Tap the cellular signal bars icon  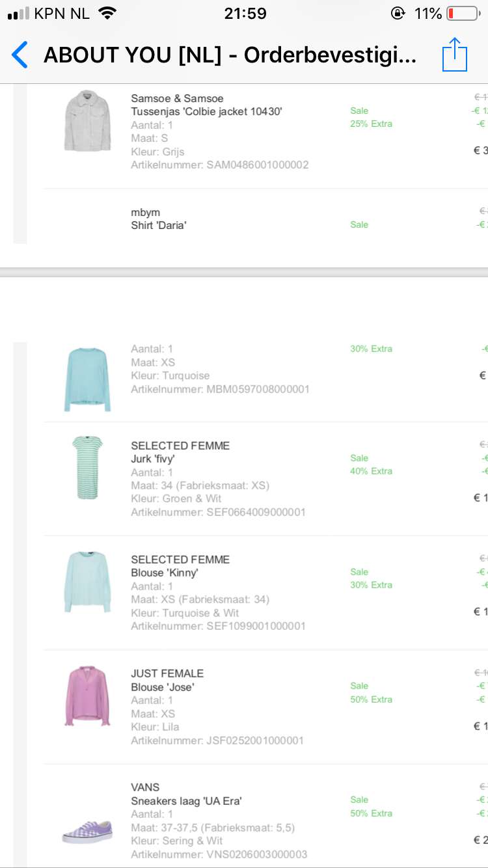(x=19, y=14)
